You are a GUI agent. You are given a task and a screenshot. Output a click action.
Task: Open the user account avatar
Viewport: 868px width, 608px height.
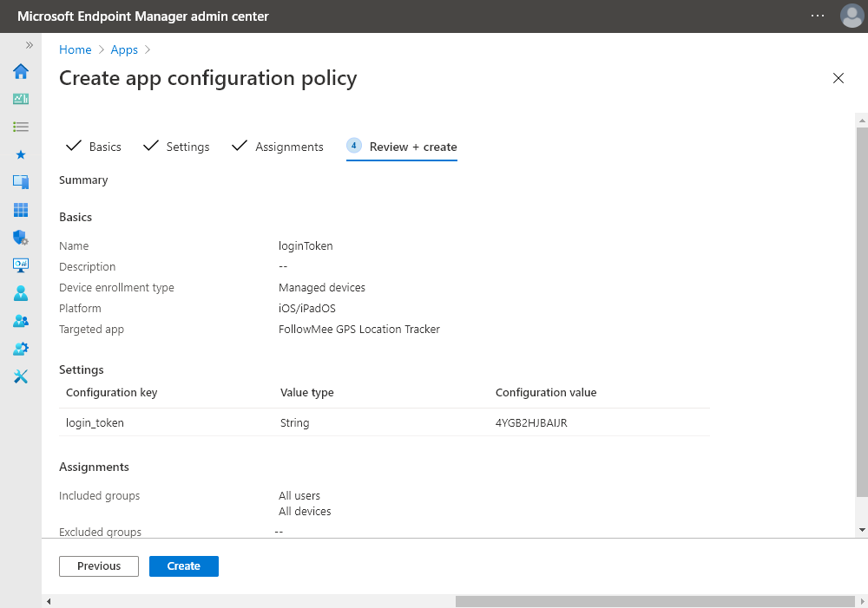click(852, 16)
